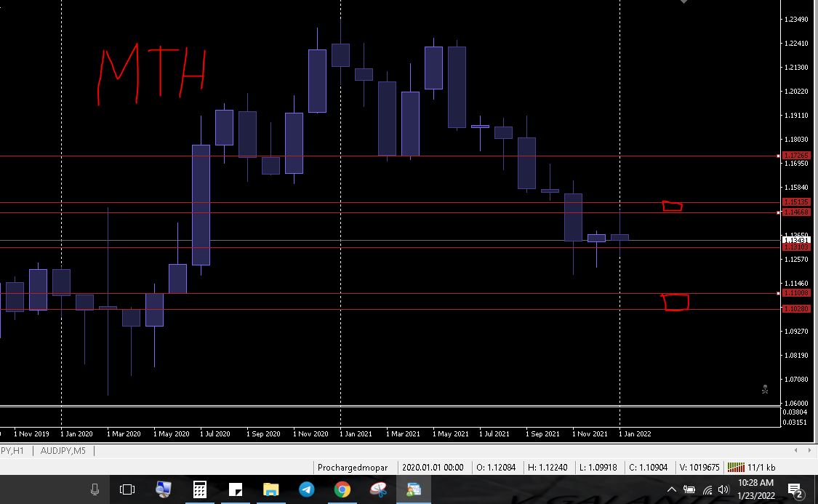Click the H: 1.12240 high price field
818x504 pixels.
click(x=548, y=468)
